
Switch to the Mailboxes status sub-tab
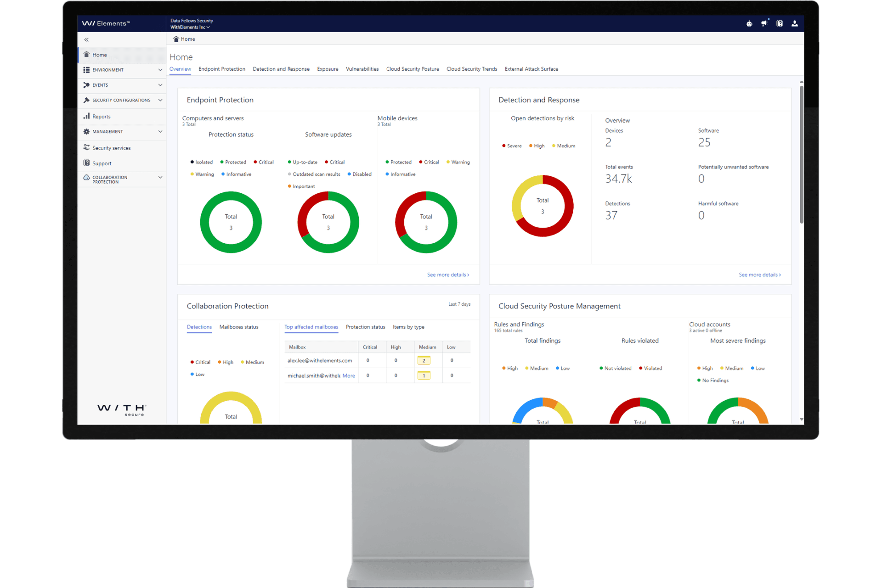[x=239, y=327]
